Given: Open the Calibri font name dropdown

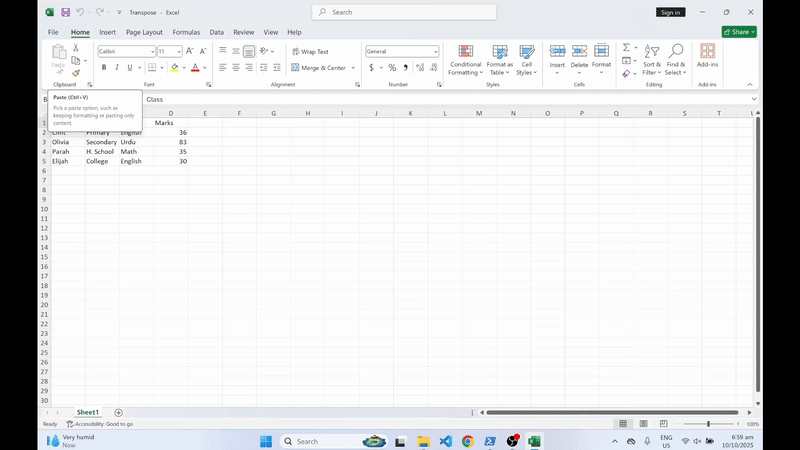Looking at the screenshot, I should 152,52.
